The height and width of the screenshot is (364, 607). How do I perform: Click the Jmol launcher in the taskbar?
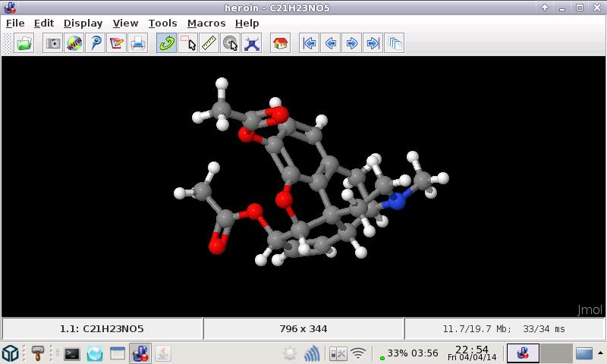[140, 353]
